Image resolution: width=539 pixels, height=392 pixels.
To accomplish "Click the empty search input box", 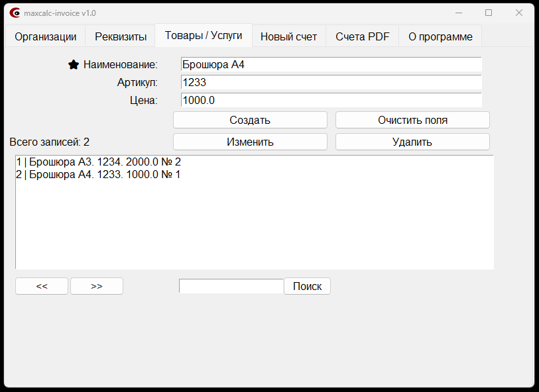I will [x=231, y=286].
